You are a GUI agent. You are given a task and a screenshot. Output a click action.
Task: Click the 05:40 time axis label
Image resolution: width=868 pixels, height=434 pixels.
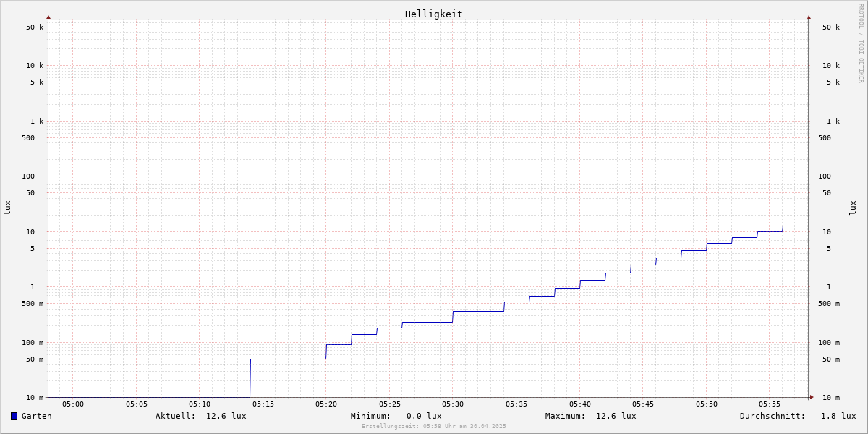tap(580, 404)
